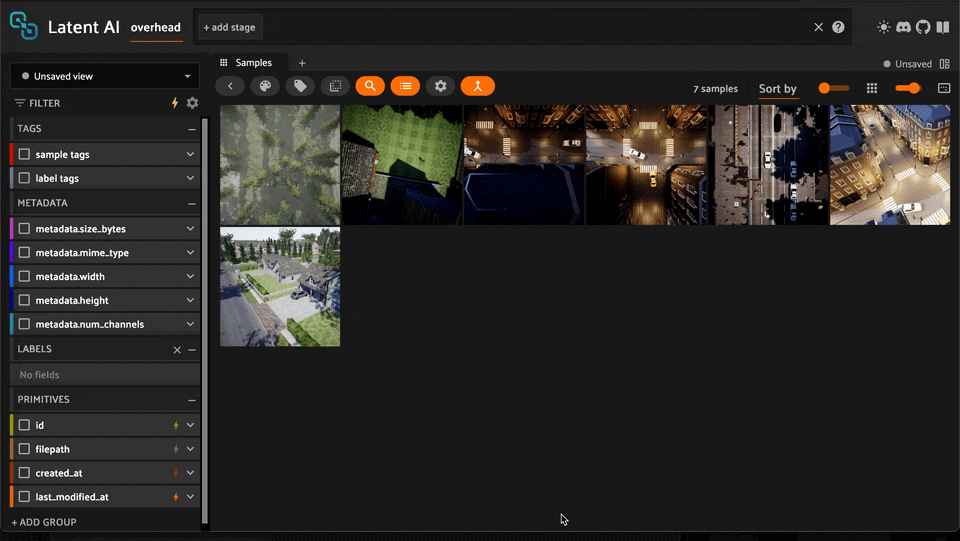The width and height of the screenshot is (960, 541).
Task: Click the lightning icon on last_modified_at row
Action: (x=176, y=497)
